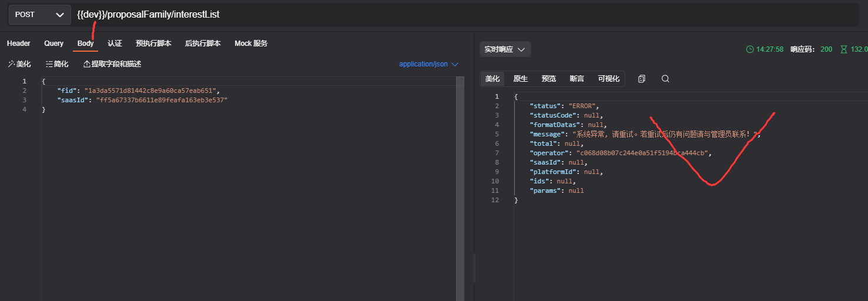Viewport: 868px width, 301px height.
Task: Open the Mock 服务 tab
Action: (251, 44)
